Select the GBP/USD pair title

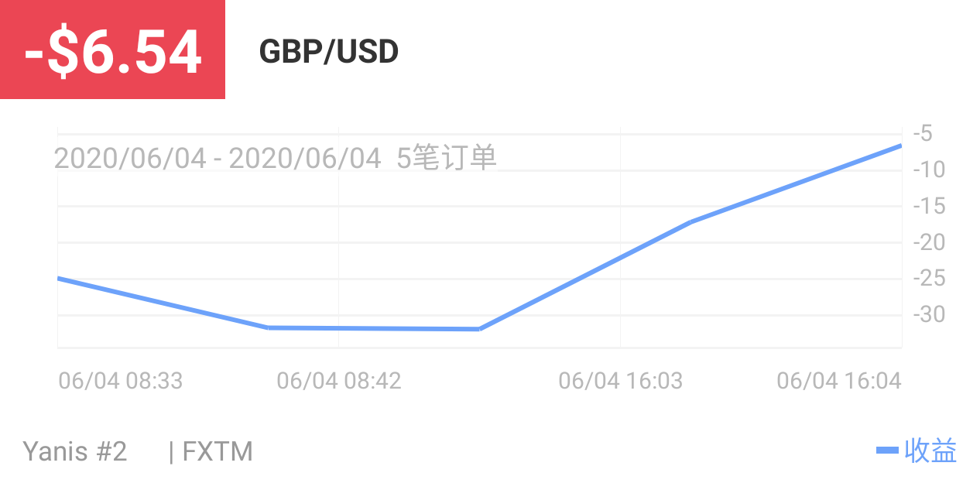(x=329, y=52)
